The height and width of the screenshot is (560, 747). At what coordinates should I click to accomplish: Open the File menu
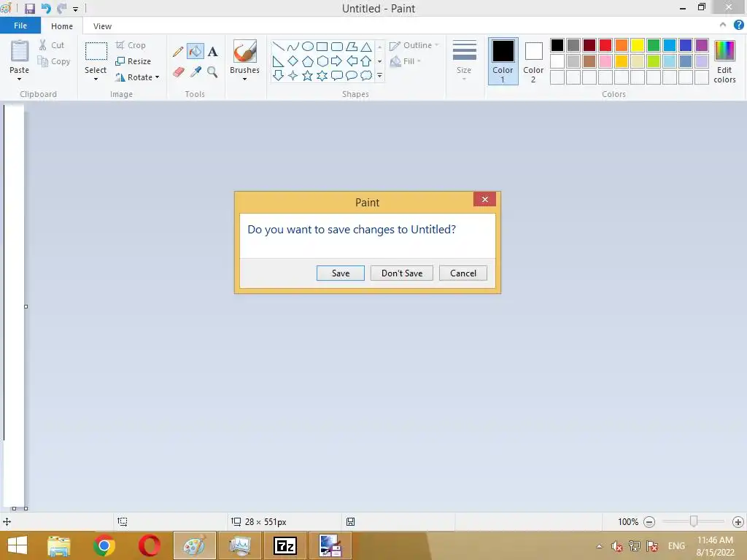pyautogui.click(x=20, y=26)
